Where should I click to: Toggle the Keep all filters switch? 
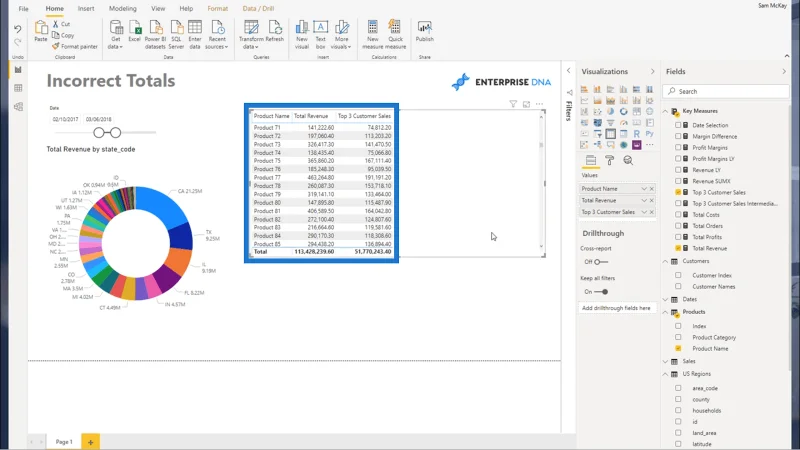[601, 292]
